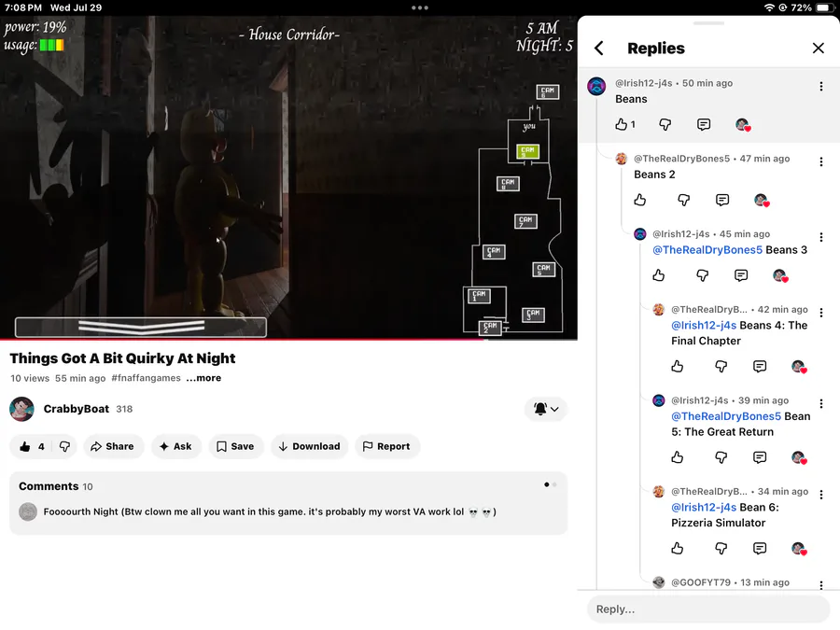Dislike 'Bean 5: The Great Return' reply
Viewport: 840px width, 630px height.
click(x=721, y=457)
